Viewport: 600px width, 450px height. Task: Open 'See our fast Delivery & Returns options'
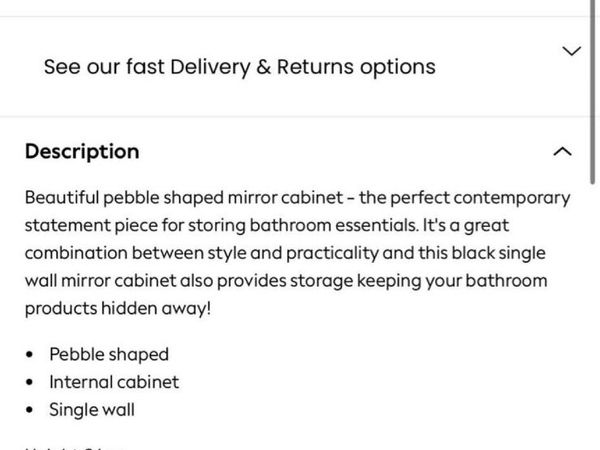coord(239,67)
